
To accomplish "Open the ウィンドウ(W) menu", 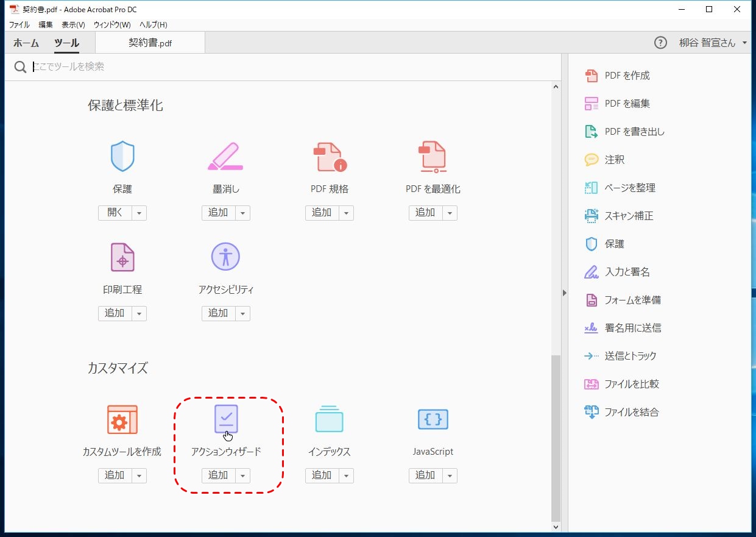I will (x=112, y=25).
